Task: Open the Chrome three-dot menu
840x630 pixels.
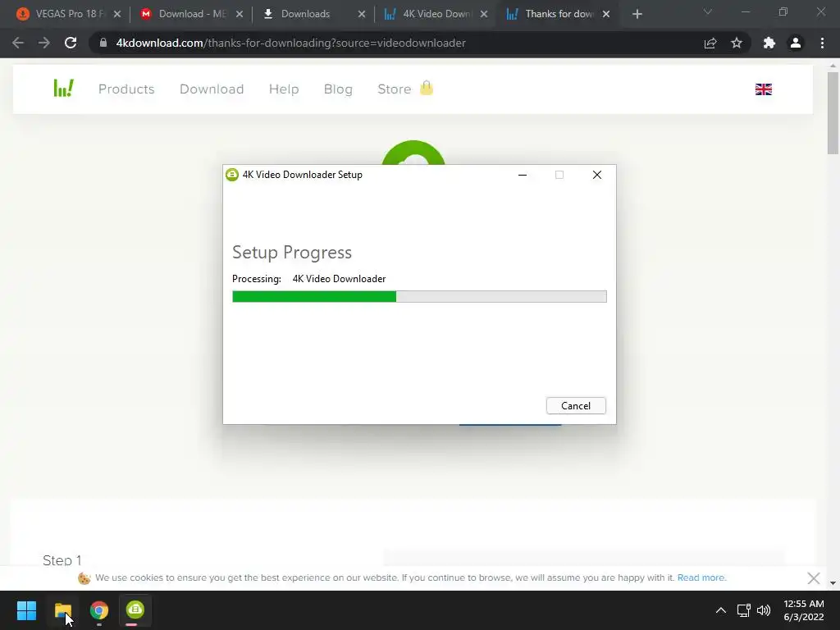Action: tap(822, 43)
